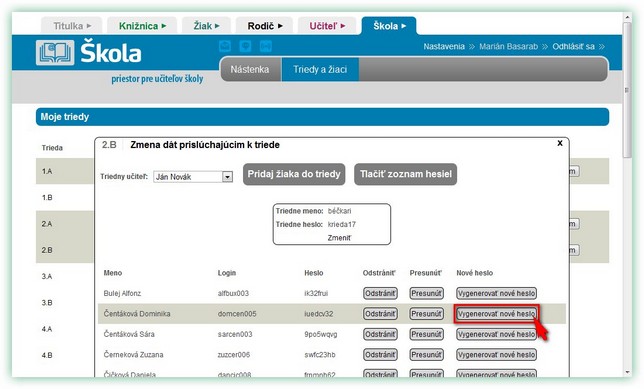
Task: Go to the Rodič tab
Action: pyautogui.click(x=264, y=26)
